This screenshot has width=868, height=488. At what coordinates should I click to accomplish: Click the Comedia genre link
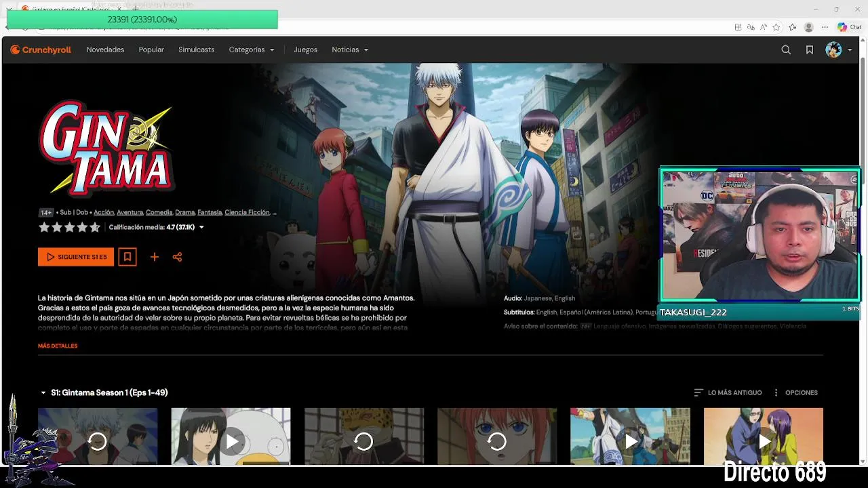pos(159,212)
